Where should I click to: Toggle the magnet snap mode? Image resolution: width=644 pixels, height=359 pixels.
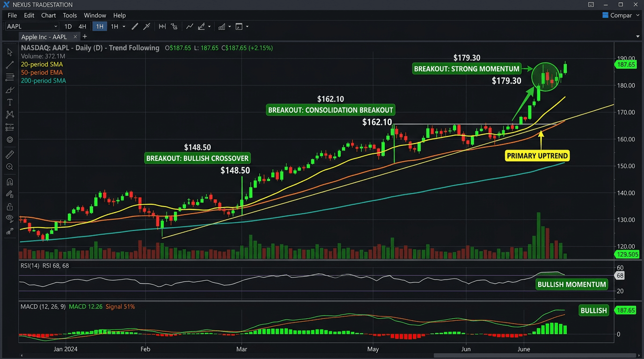pyautogui.click(x=9, y=182)
